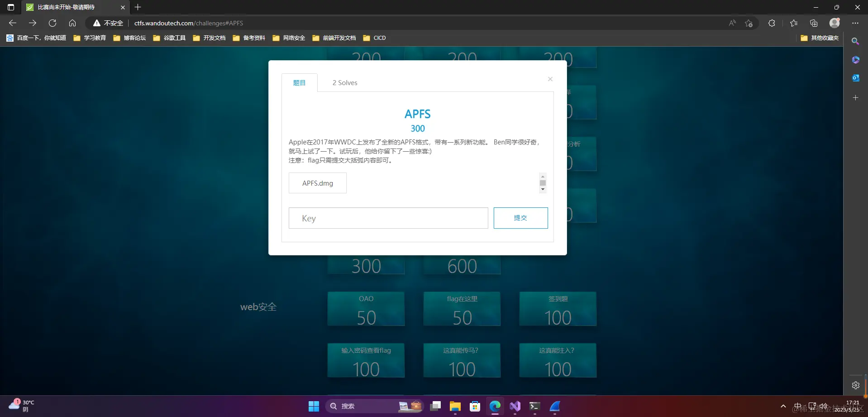Open the Edge profile avatar
Viewport: 868px width, 417px height.
[x=835, y=23]
